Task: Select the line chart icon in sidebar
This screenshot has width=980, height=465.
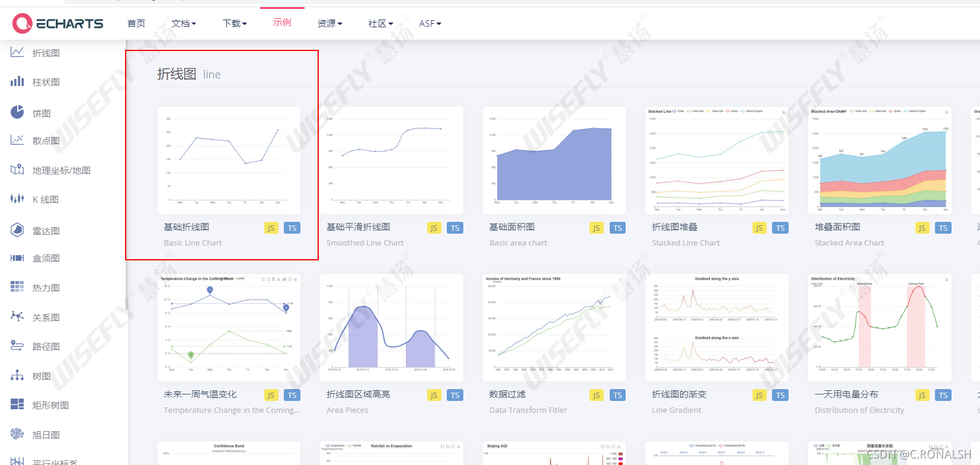Action: [x=17, y=52]
